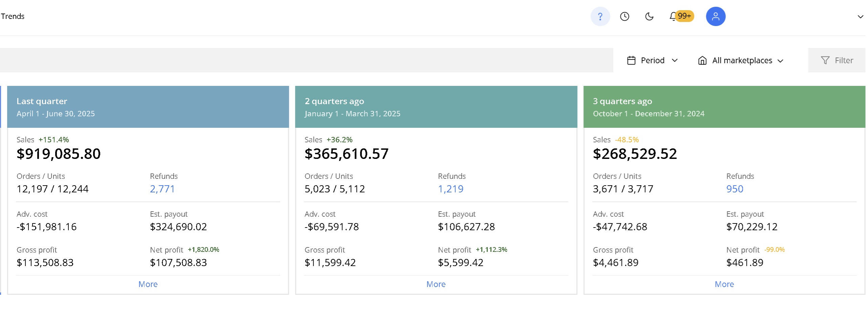
Task: Click the house icon beside All marketplaces
Action: pos(702,61)
